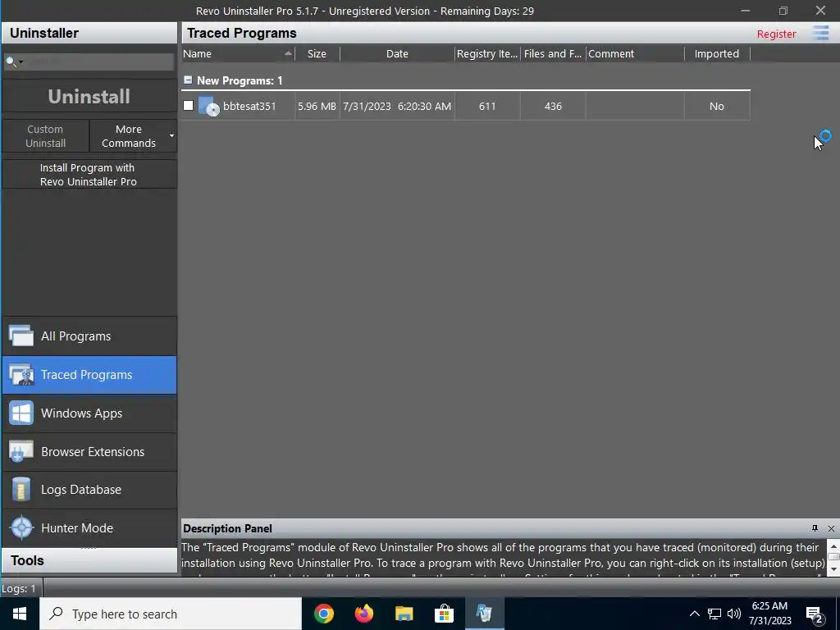Click Install Program with Revo Uninstaller Pro
Image resolution: width=840 pixels, height=630 pixels.
[89, 175]
